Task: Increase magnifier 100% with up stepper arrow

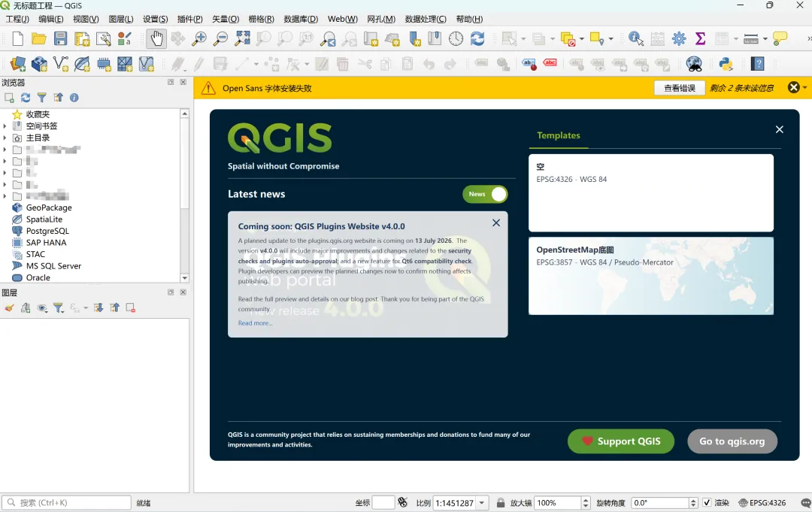Action: click(x=586, y=500)
